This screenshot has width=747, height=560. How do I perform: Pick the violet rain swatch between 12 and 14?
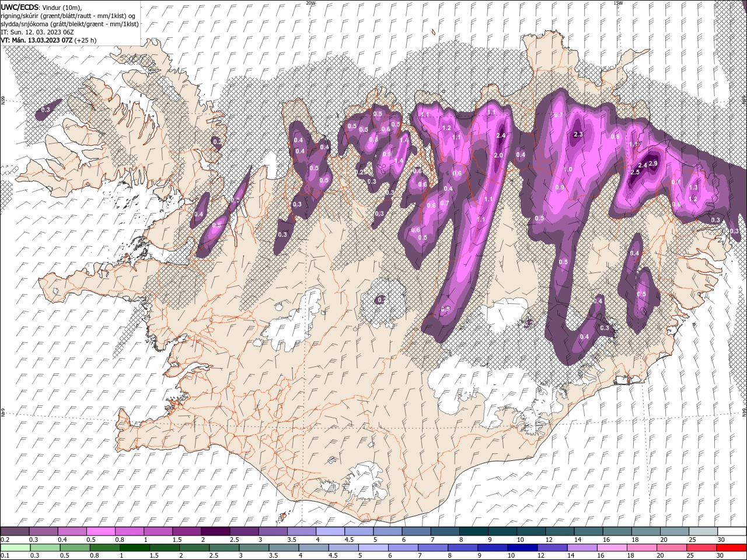coord(552,548)
